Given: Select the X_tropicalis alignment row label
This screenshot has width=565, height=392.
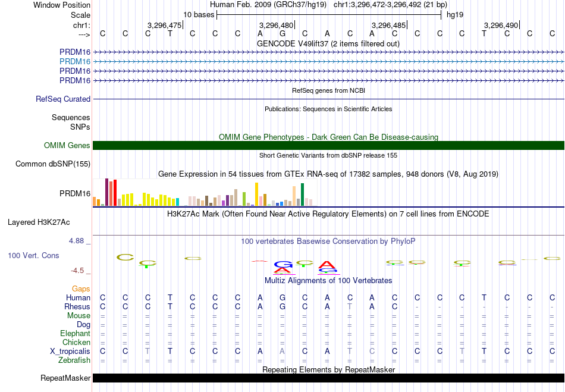Looking at the screenshot, I should tap(70, 352).
